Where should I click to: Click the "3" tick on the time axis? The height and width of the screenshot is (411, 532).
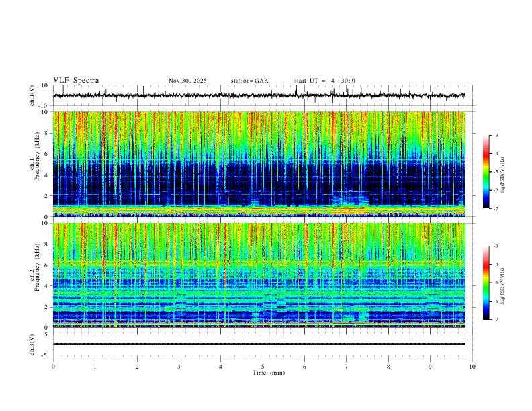point(179,367)
